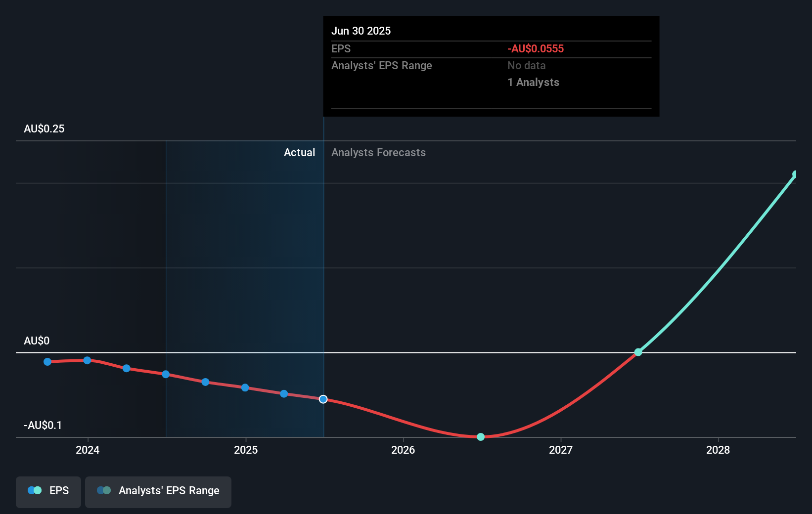
Task: Click the teal forecast line segment
Action: pyautogui.click(x=717, y=262)
